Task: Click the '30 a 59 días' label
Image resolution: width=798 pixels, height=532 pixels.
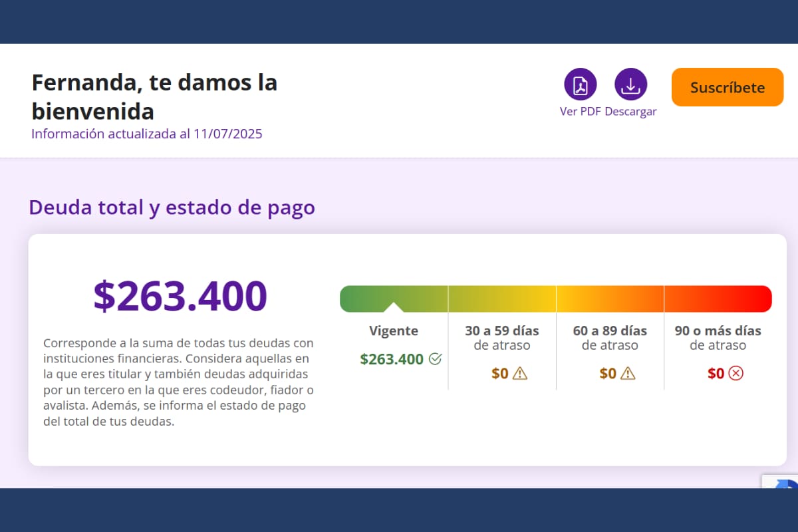Action: pyautogui.click(x=502, y=331)
